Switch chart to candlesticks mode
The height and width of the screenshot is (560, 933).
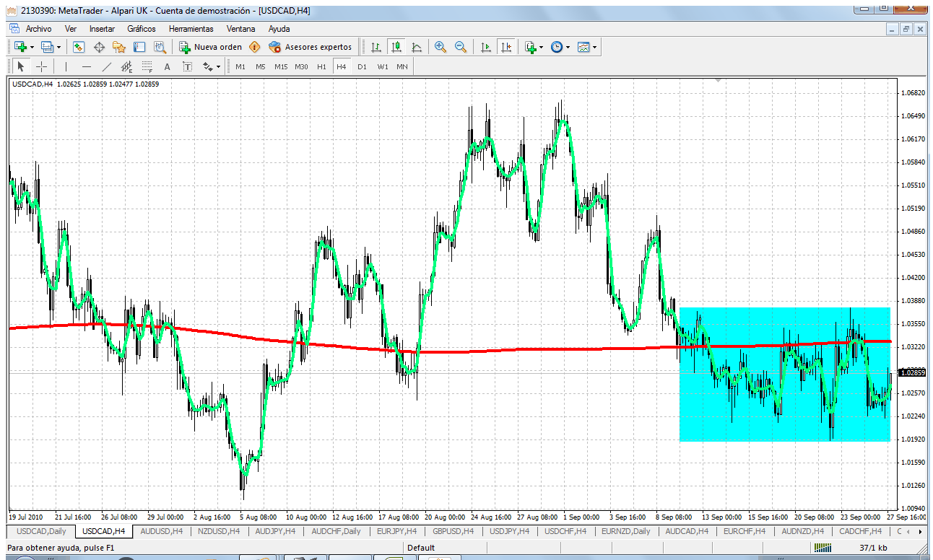point(396,47)
